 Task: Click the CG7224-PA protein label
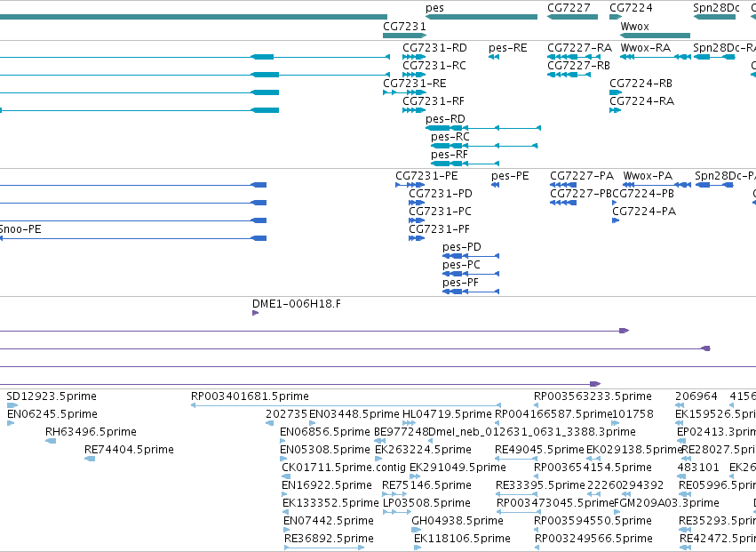[x=644, y=212]
